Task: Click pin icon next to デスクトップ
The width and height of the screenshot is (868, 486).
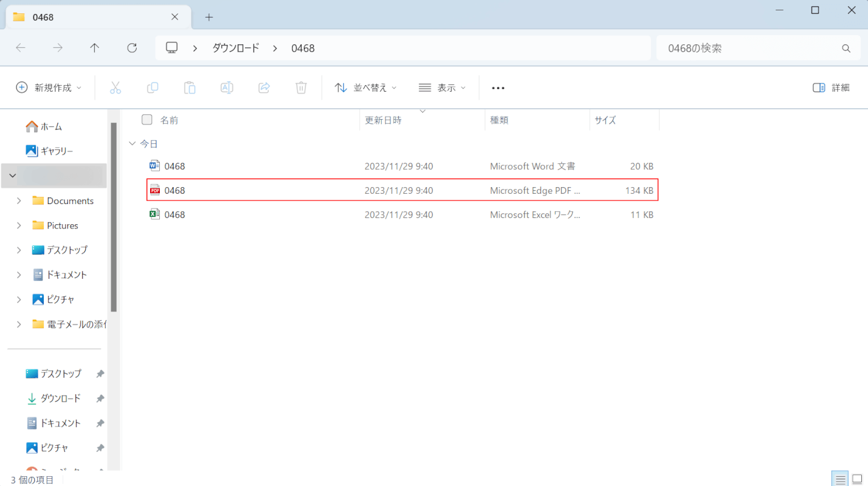Action: (100, 374)
